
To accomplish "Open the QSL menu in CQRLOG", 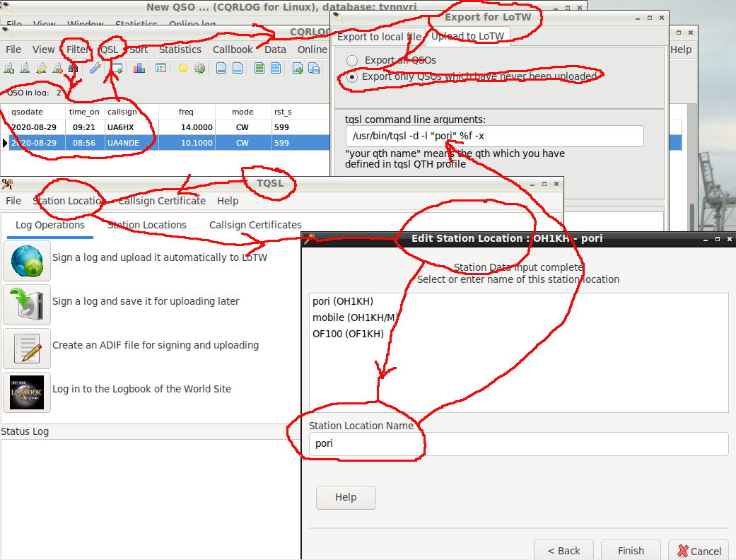I will click(x=110, y=49).
